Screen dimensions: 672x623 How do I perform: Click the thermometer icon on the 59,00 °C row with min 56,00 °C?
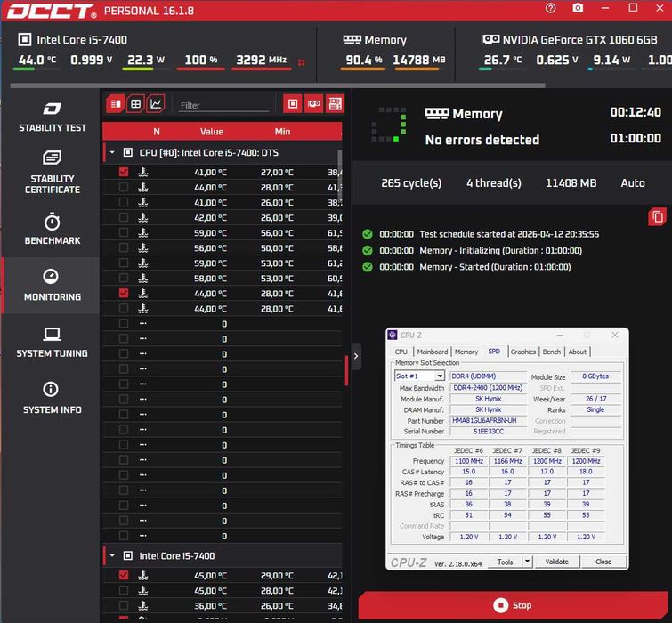(143, 232)
